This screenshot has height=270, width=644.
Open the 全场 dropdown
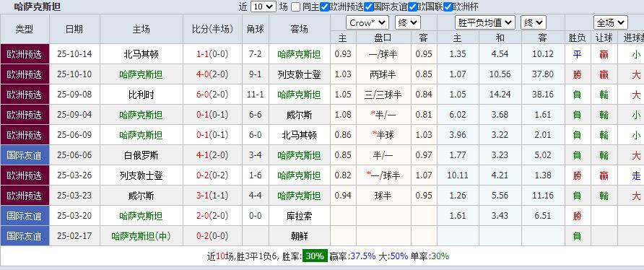(610, 22)
